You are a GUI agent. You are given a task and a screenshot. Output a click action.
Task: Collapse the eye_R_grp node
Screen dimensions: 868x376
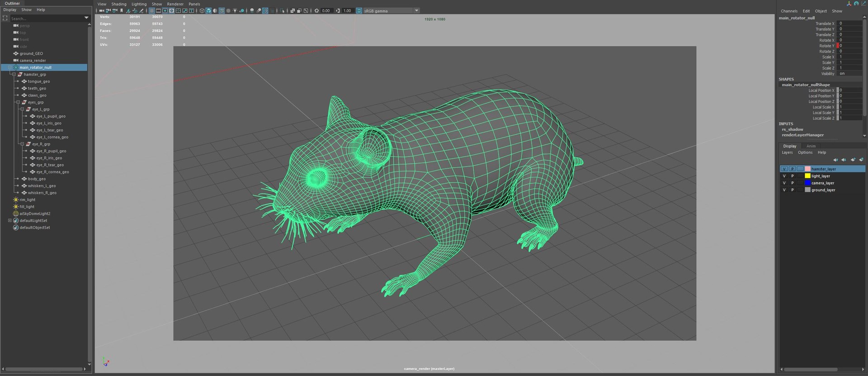tap(22, 144)
